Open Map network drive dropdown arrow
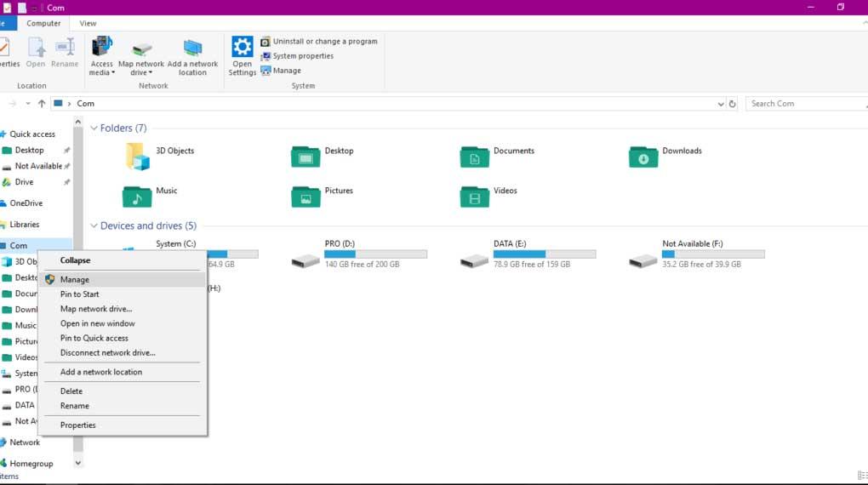The height and width of the screenshot is (485, 868). (150, 72)
